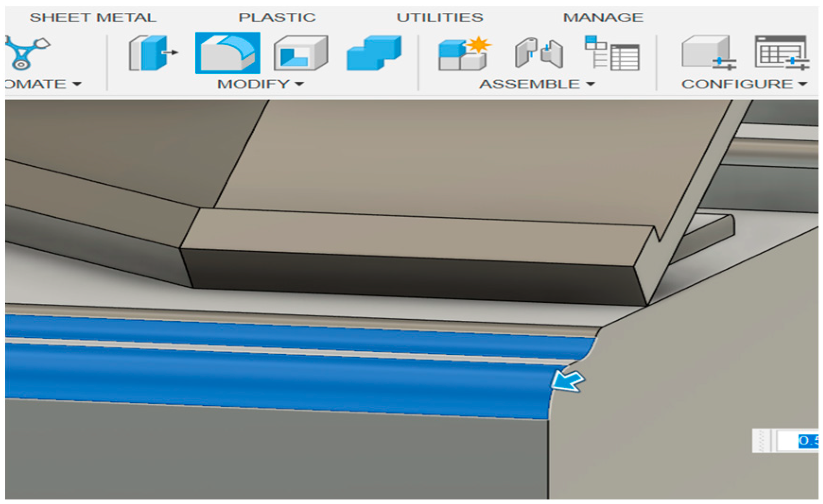Open the AUTOMATE dropdown arrow
The image size is (823, 504).
[77, 84]
